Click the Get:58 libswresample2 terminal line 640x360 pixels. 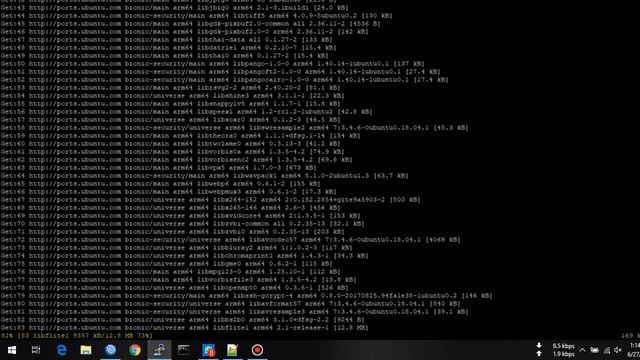click(235, 128)
